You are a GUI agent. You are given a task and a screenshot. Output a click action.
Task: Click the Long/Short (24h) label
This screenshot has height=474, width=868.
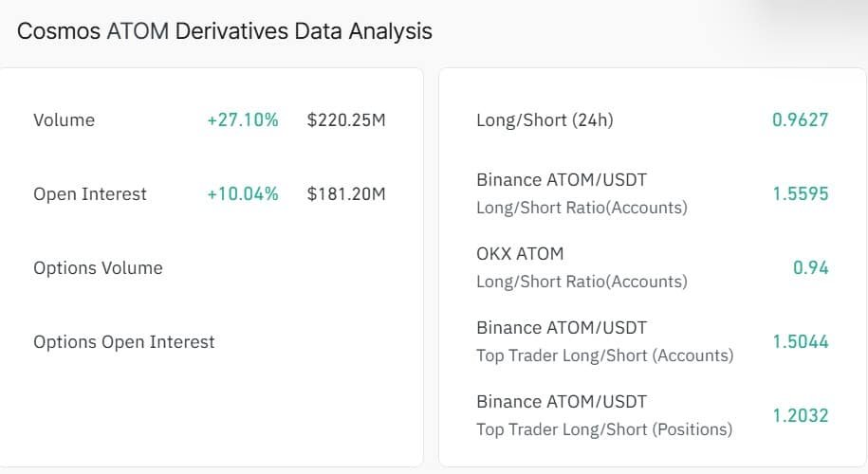click(x=545, y=120)
